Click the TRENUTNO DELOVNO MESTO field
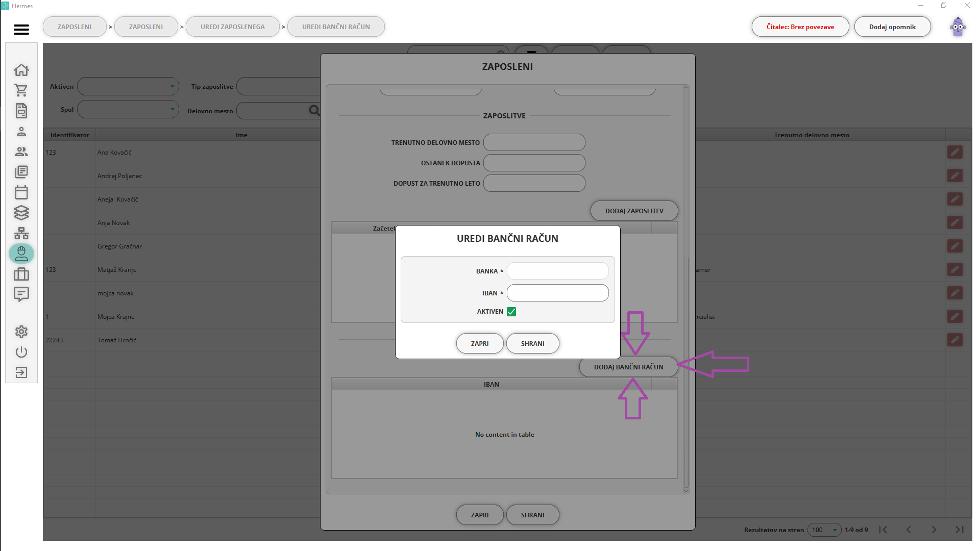This screenshot has height=551, width=980. [x=534, y=142]
